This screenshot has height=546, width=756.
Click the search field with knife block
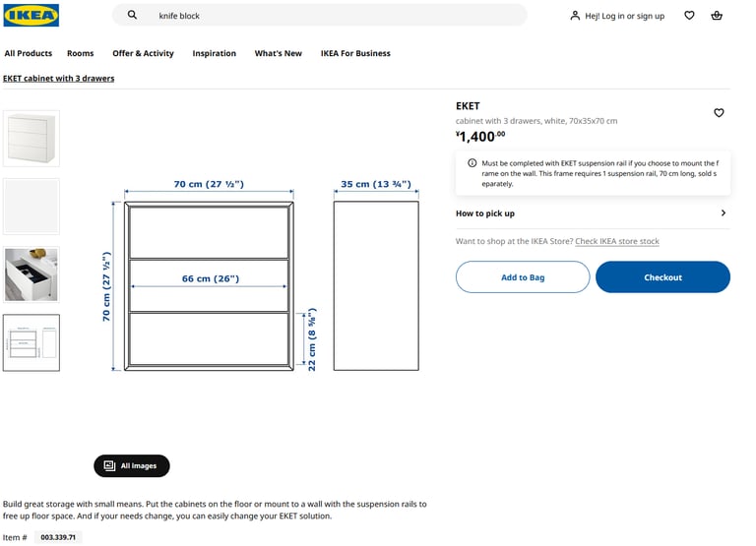[x=320, y=16]
